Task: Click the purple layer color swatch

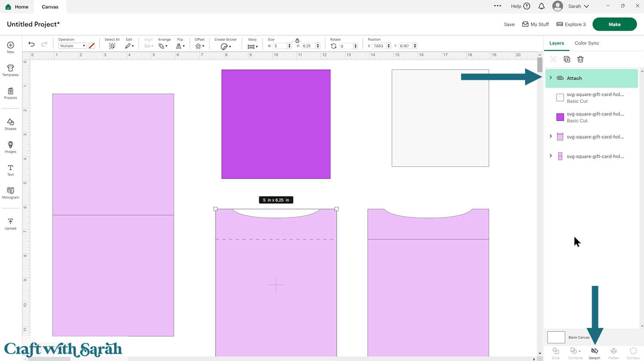Action: [x=560, y=117]
